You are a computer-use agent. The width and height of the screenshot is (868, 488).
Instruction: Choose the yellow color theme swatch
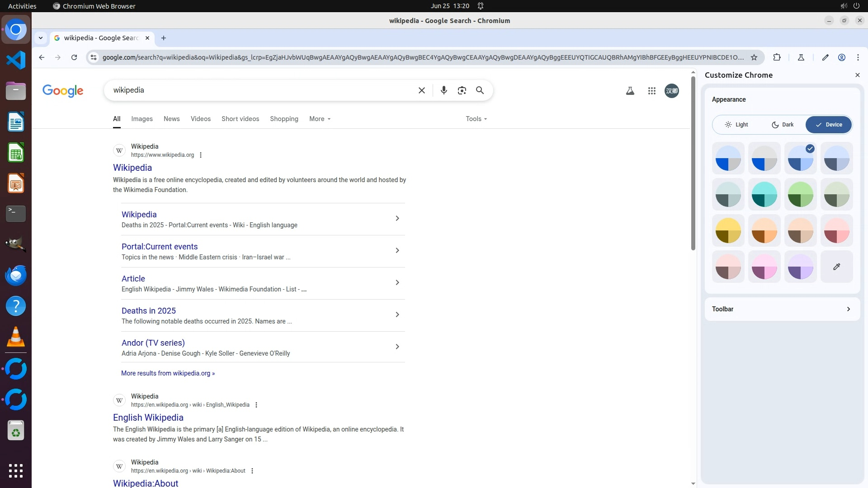click(728, 230)
